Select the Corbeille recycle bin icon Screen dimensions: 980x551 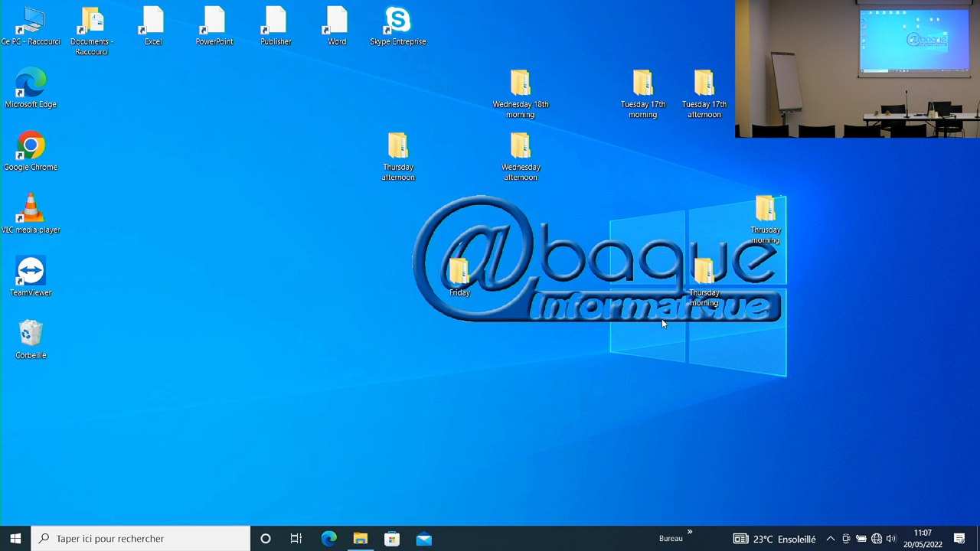[x=31, y=341]
